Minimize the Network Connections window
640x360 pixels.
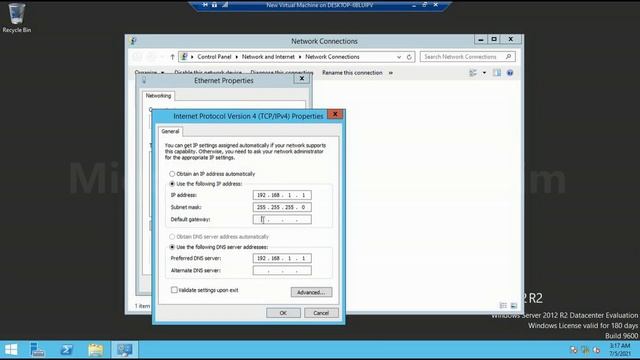click(x=481, y=39)
